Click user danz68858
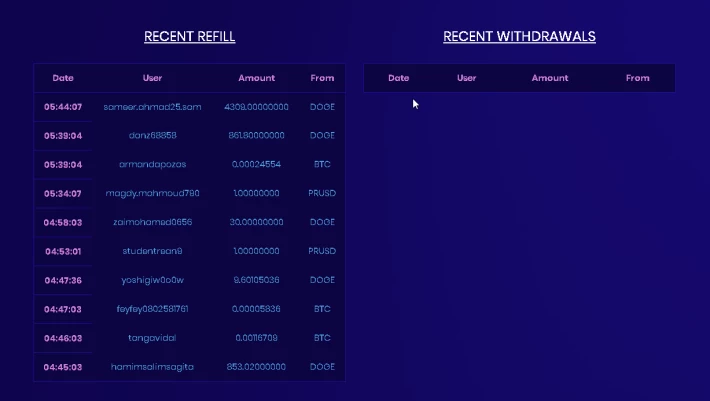 click(x=152, y=135)
